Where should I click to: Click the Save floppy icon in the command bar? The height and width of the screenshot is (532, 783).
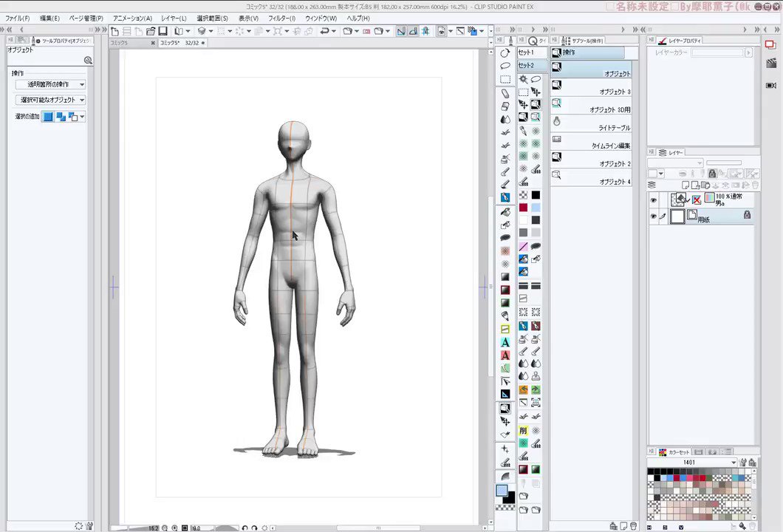pos(163,31)
